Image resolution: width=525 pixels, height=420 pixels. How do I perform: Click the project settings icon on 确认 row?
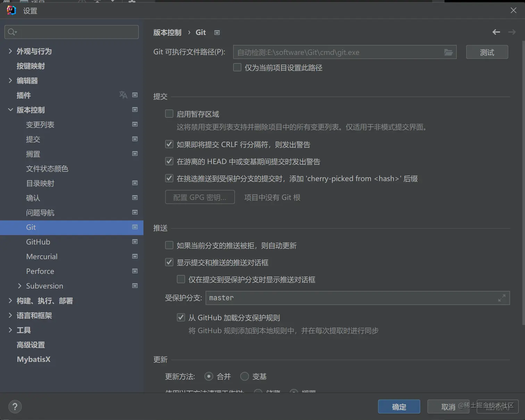click(135, 198)
